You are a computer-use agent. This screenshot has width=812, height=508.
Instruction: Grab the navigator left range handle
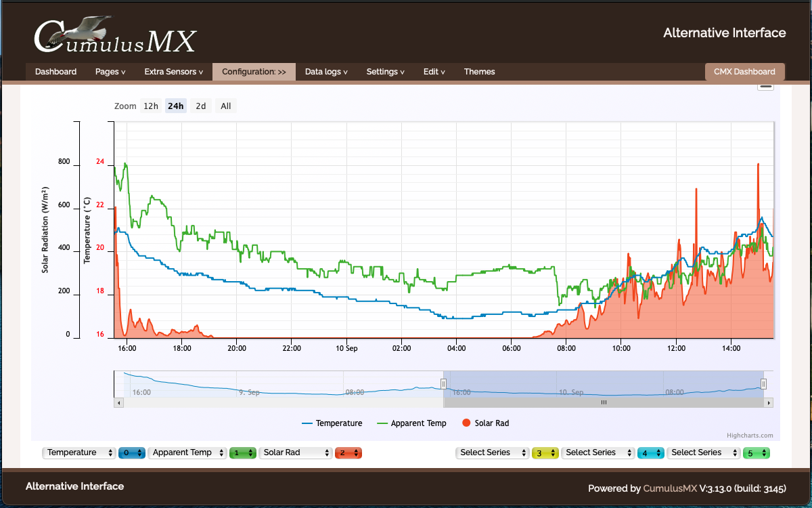444,384
